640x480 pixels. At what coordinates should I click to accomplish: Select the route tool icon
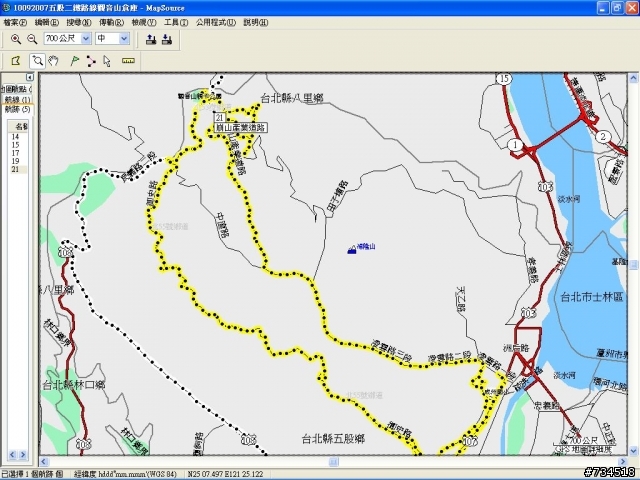coord(91,61)
